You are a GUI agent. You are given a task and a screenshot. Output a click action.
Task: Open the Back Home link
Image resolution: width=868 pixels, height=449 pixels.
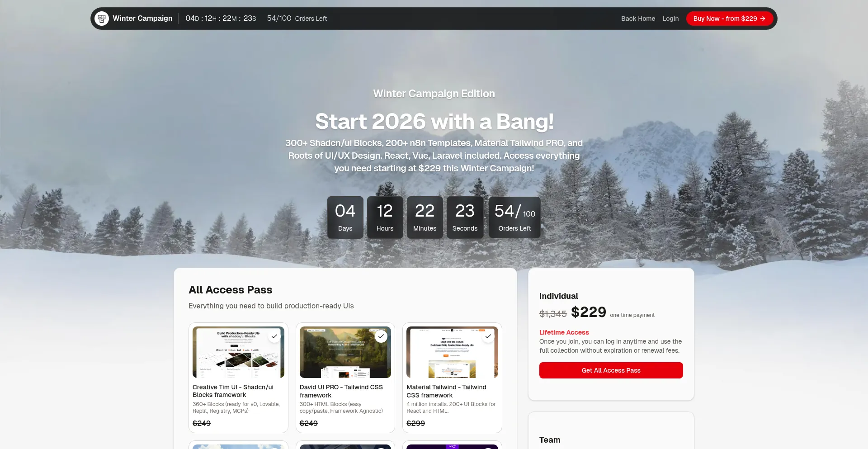(638, 19)
